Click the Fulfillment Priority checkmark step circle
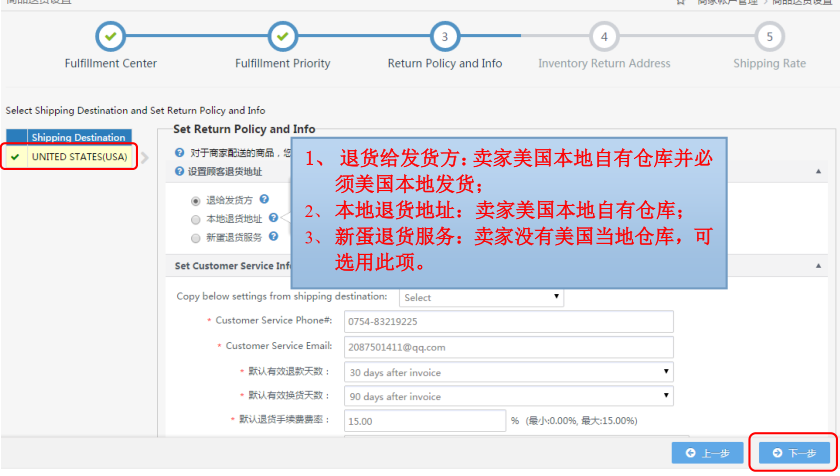The width and height of the screenshot is (840, 476). point(283,37)
